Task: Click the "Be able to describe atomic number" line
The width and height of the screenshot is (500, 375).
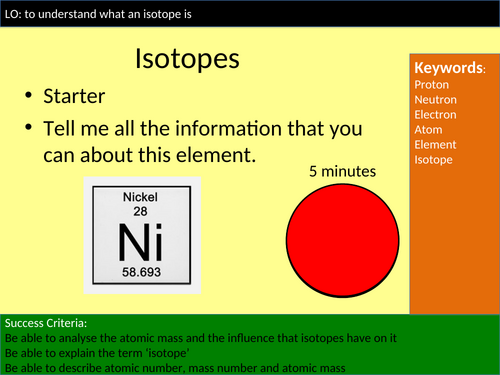Action: (x=175, y=368)
